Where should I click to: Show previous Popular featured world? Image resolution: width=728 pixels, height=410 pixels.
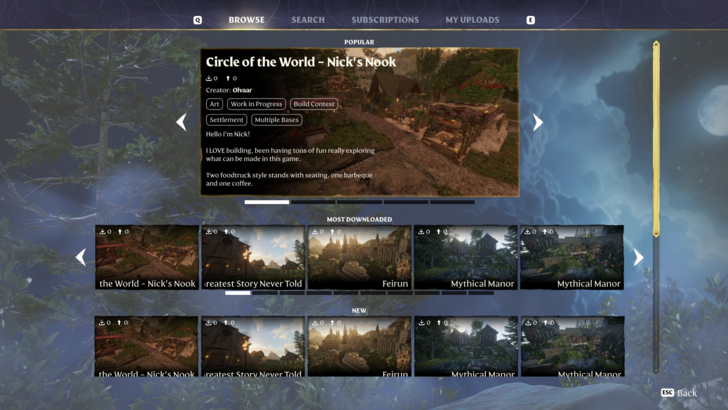[x=182, y=122]
